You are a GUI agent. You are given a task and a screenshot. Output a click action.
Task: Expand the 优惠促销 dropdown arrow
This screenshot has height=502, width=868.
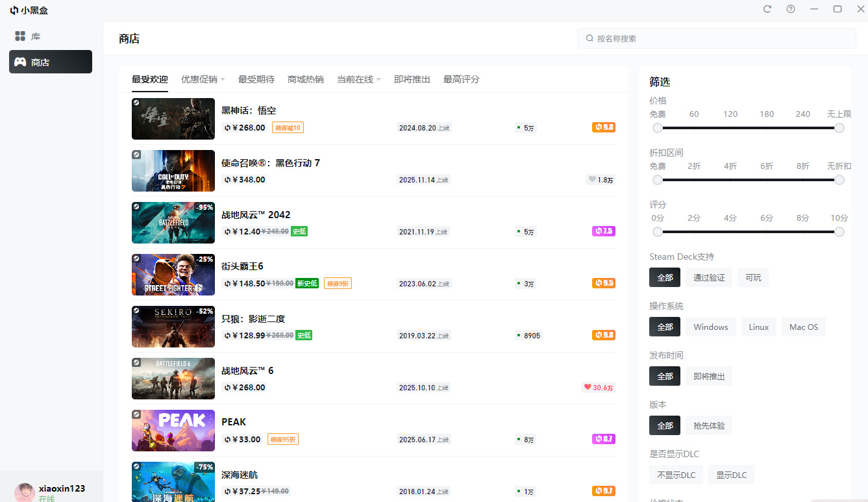[223, 79]
